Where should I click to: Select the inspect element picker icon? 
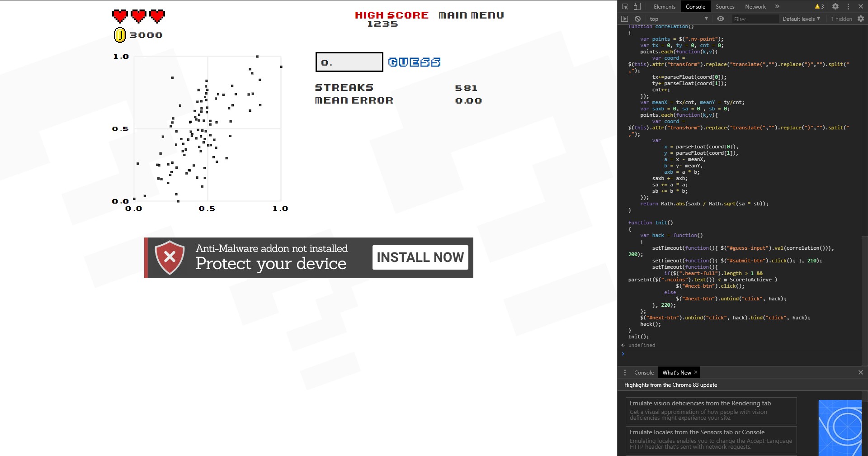click(x=625, y=6)
